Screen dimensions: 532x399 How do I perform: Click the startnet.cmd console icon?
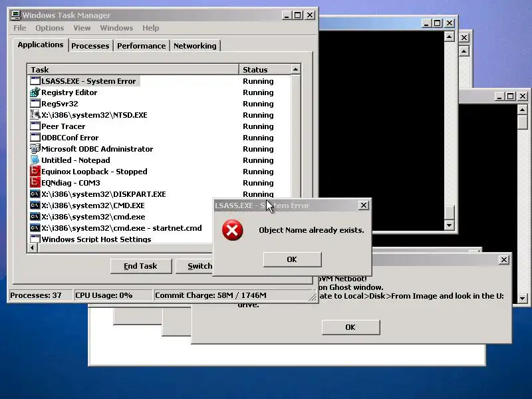tap(35, 227)
